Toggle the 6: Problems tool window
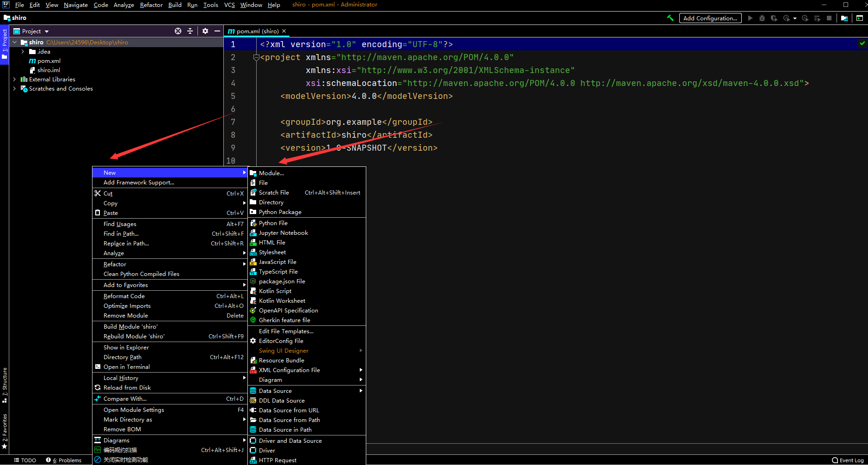868x465 pixels. 64,460
